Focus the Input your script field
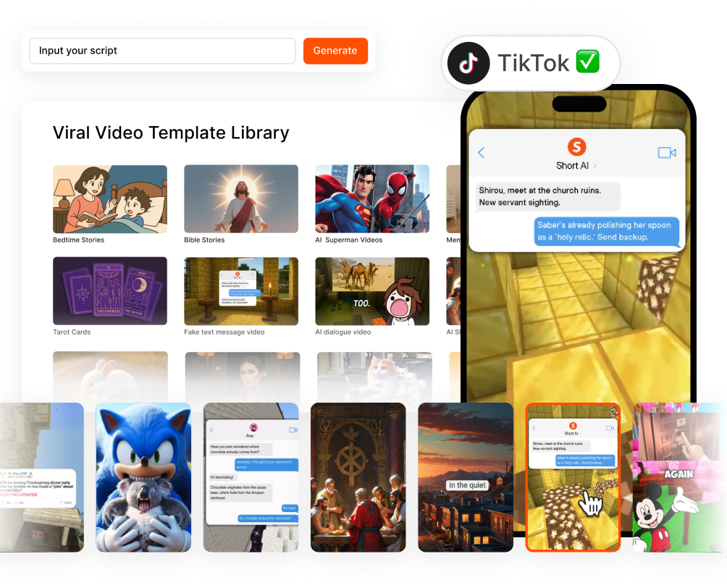The image size is (727, 588). coord(162,51)
